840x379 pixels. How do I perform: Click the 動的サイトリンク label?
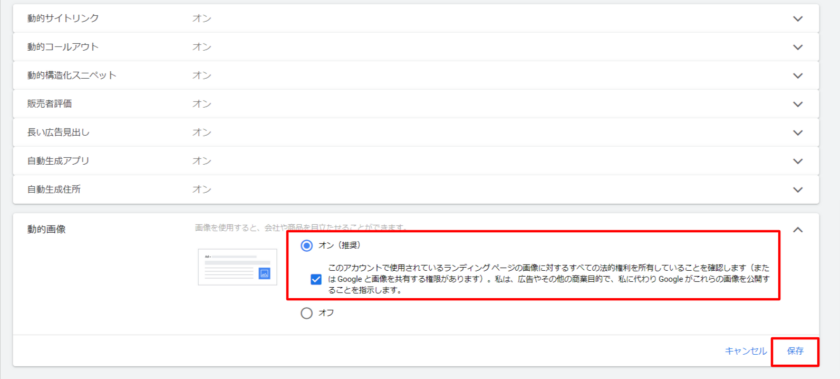(63, 18)
